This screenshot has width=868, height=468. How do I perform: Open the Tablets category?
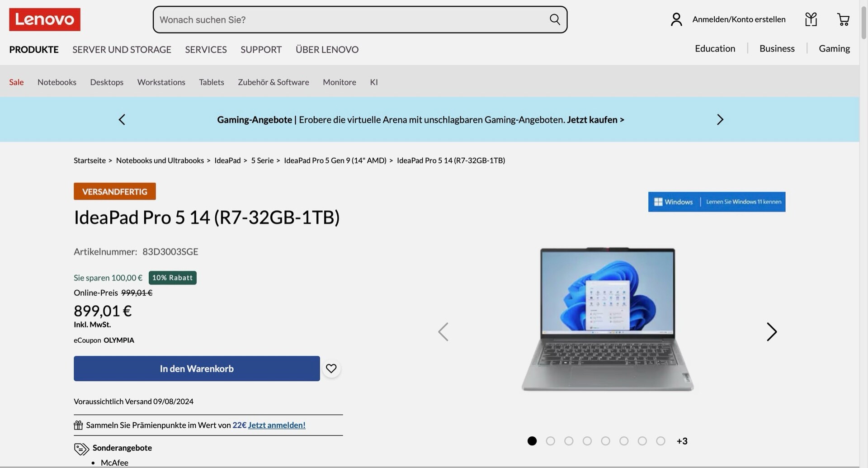click(x=212, y=82)
